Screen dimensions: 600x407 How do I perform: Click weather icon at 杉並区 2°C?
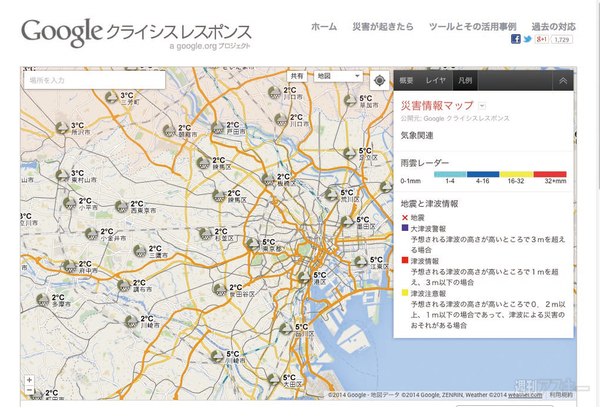206,234
